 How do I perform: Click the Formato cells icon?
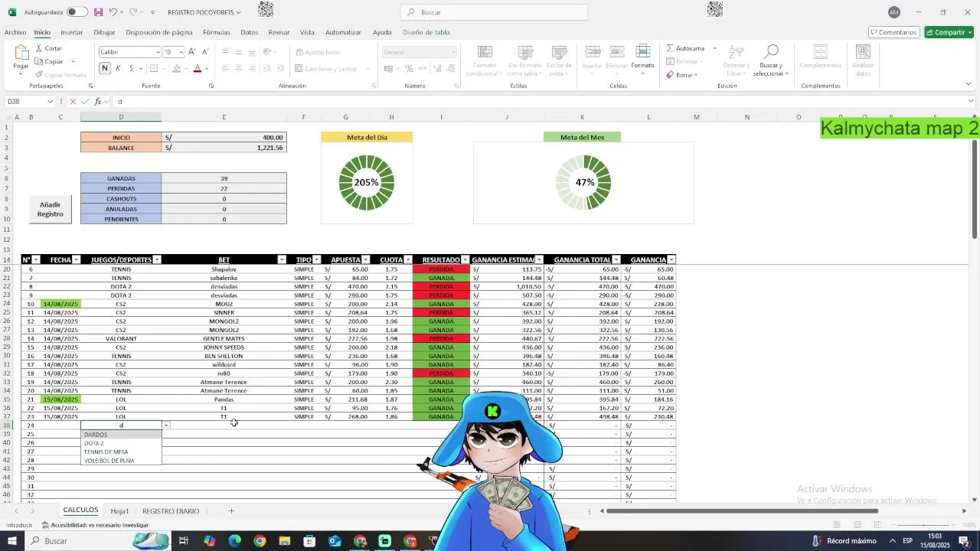[x=642, y=52]
